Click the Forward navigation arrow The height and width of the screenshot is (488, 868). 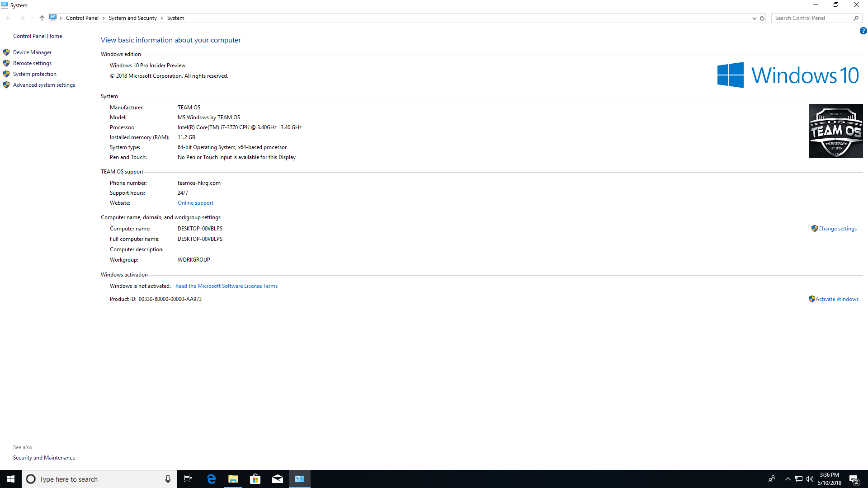click(22, 18)
